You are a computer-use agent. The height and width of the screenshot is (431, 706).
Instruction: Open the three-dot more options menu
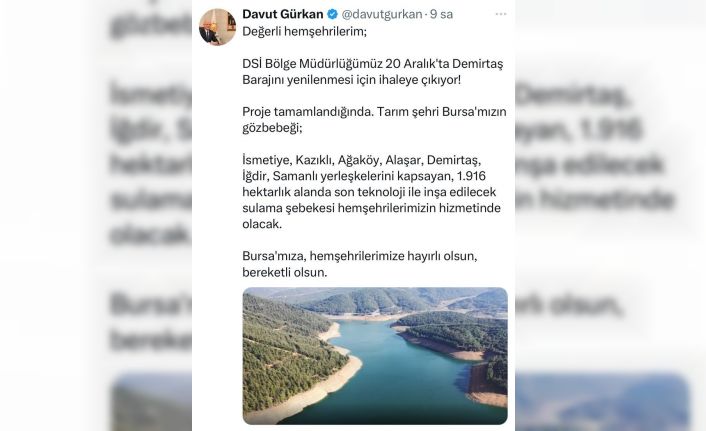501,14
